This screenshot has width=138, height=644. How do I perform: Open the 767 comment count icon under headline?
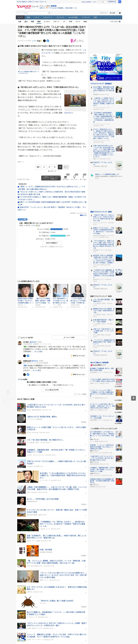pyautogui.click(x=34, y=41)
